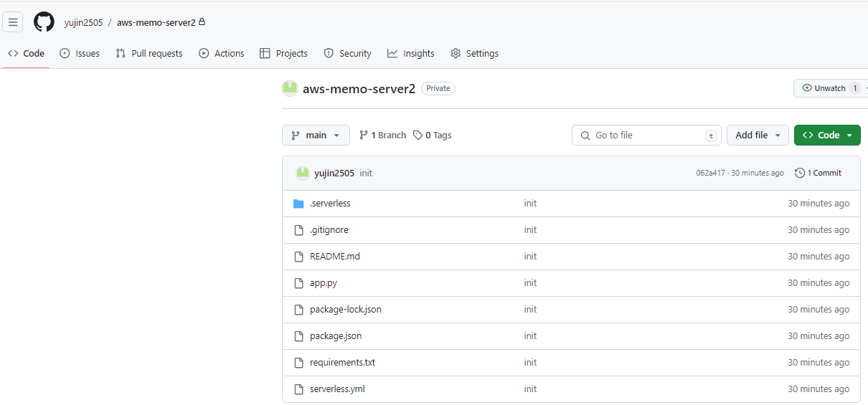Open the green Code dropdown button
The width and height of the screenshot is (868, 405).
coord(827,135)
